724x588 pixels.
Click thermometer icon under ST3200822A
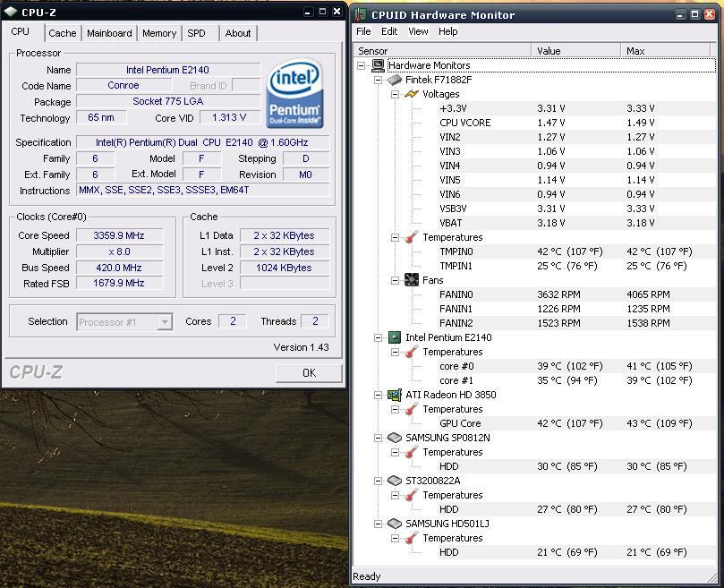coord(412,495)
